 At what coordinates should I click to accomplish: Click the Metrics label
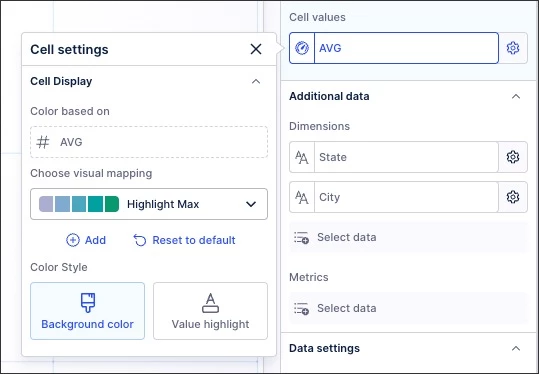click(x=309, y=277)
